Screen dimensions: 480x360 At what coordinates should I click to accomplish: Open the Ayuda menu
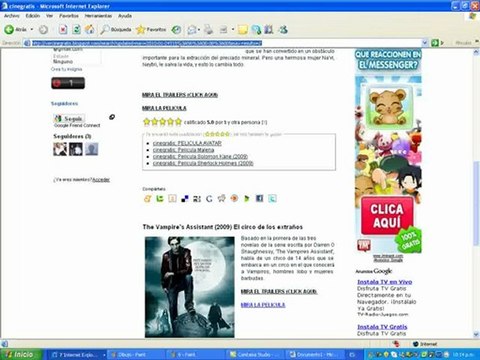125,16
